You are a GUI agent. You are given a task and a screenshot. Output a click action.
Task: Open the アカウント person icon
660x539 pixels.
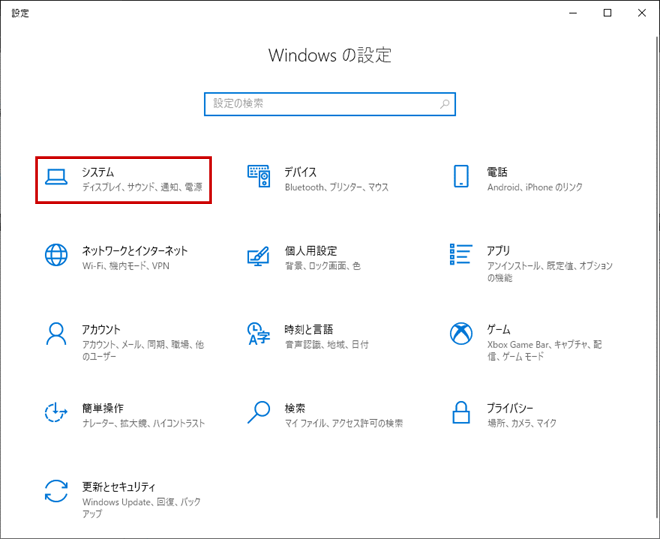[x=56, y=334]
